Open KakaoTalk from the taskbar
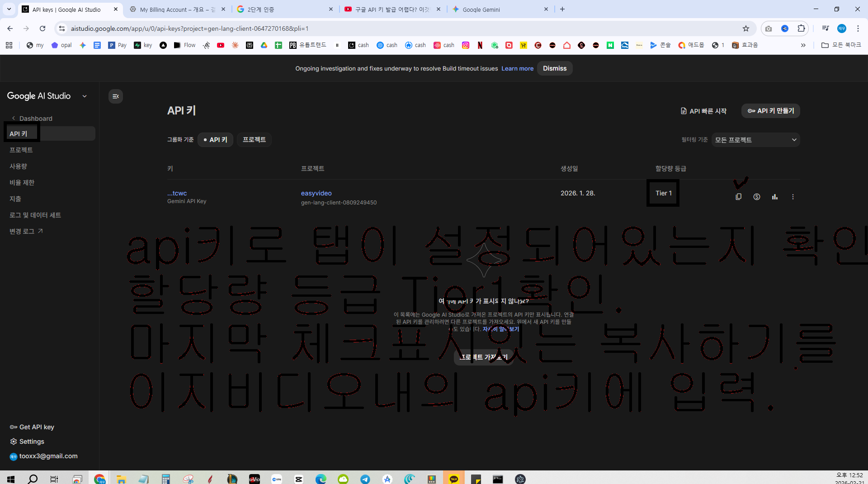 pos(454,479)
